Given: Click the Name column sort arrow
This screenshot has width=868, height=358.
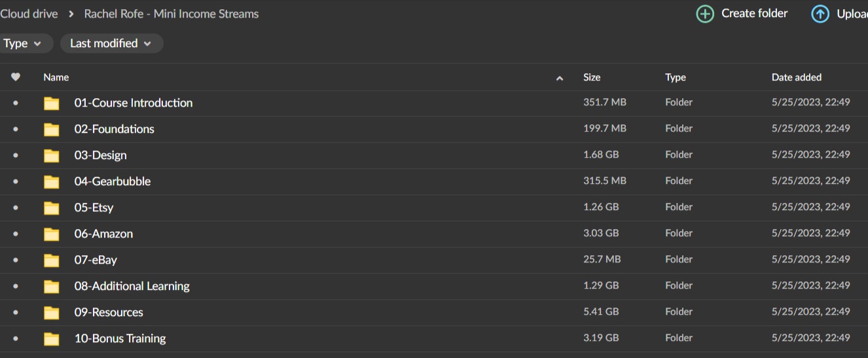Looking at the screenshot, I should click(559, 78).
